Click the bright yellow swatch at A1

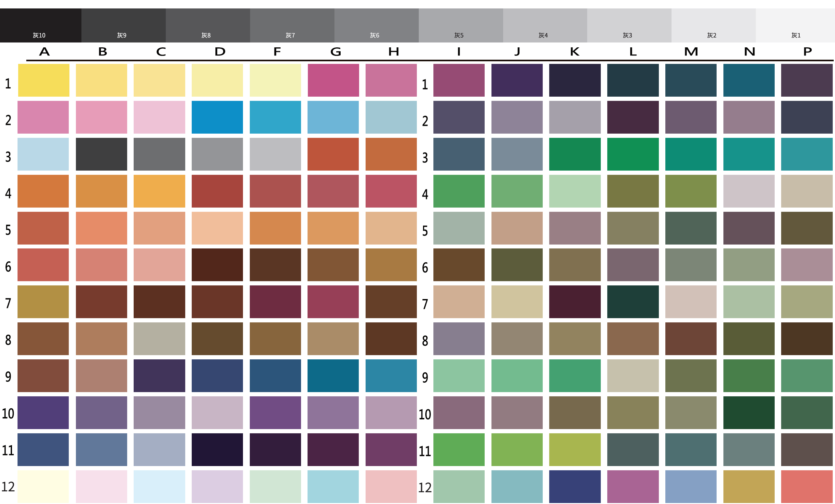click(x=43, y=80)
